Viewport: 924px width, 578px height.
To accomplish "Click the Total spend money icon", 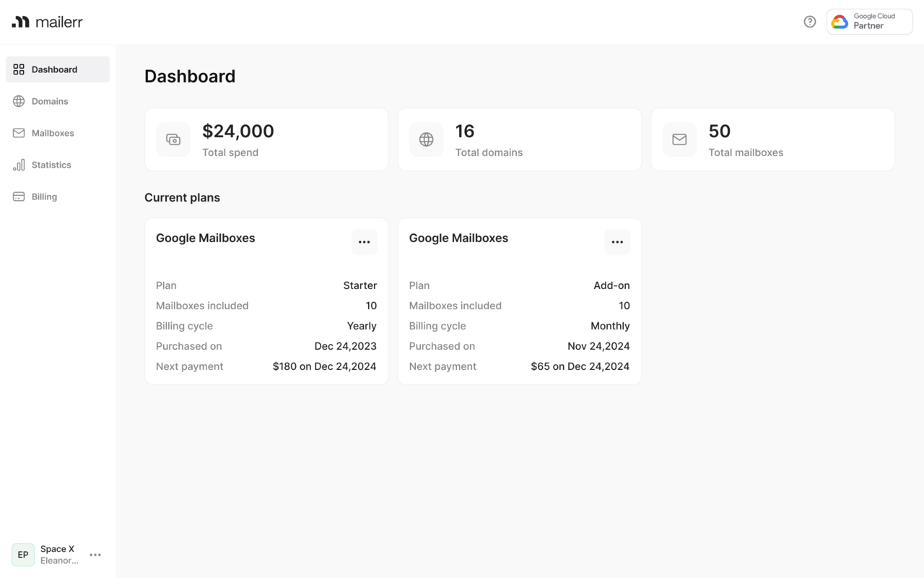I will tap(173, 139).
